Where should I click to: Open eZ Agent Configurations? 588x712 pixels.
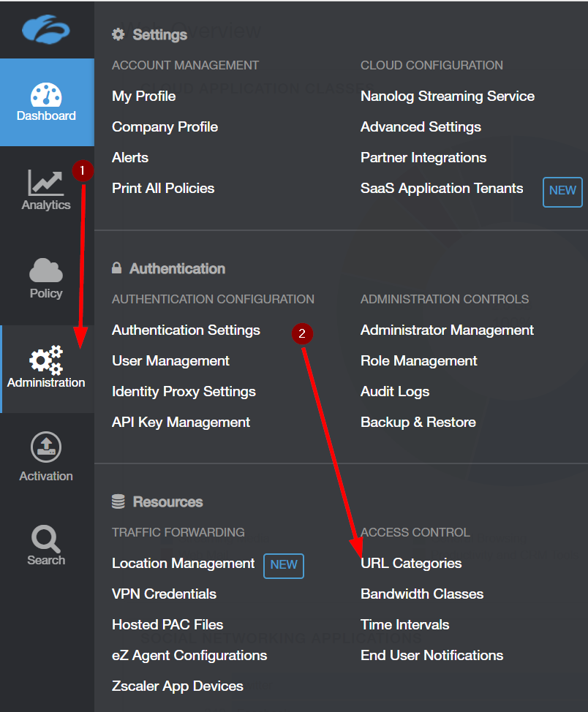point(189,656)
